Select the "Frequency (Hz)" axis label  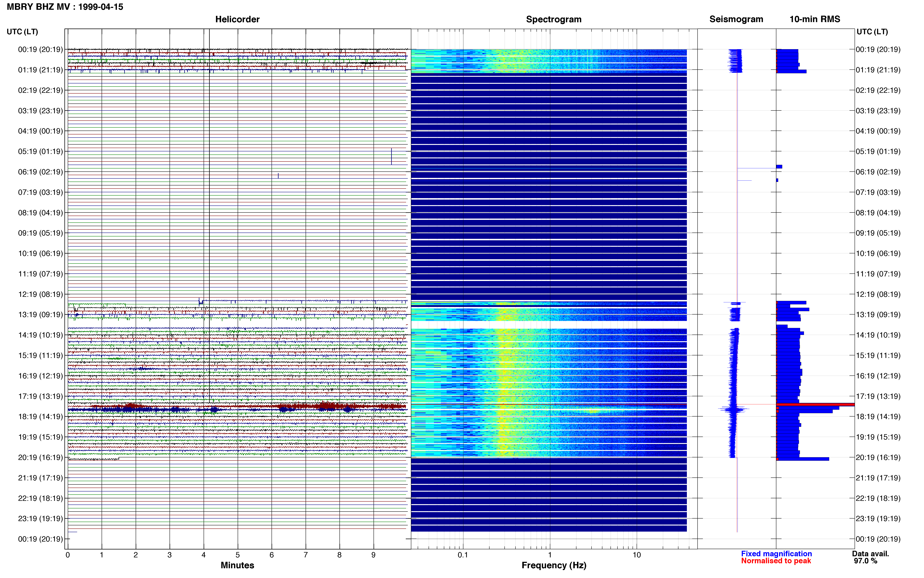coord(554,565)
